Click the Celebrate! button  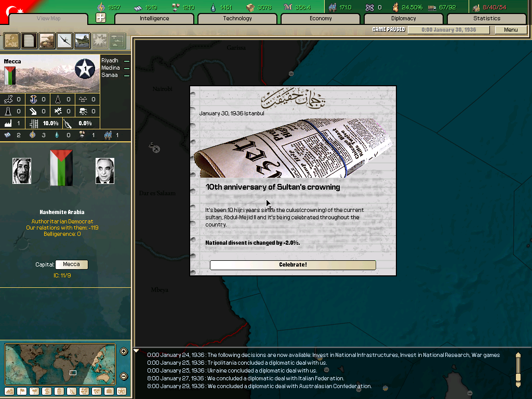pos(292,265)
